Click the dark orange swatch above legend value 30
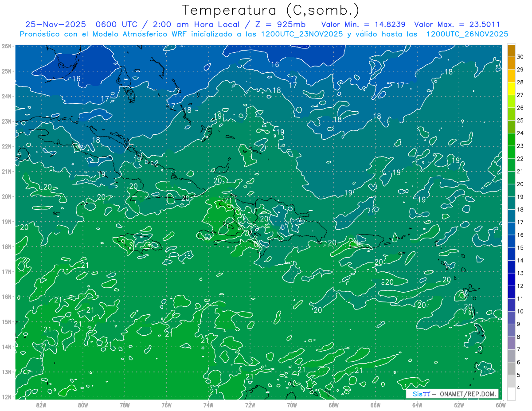The height and width of the screenshot is (411, 532). [511, 51]
